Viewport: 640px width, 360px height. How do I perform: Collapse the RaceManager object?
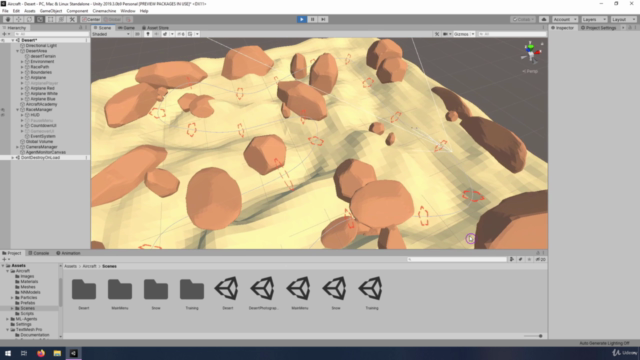point(18,109)
